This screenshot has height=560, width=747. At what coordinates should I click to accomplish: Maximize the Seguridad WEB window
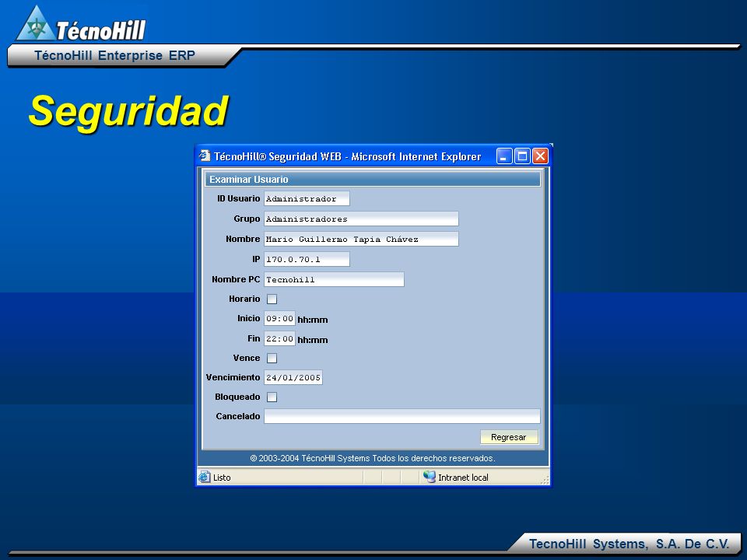(x=522, y=156)
